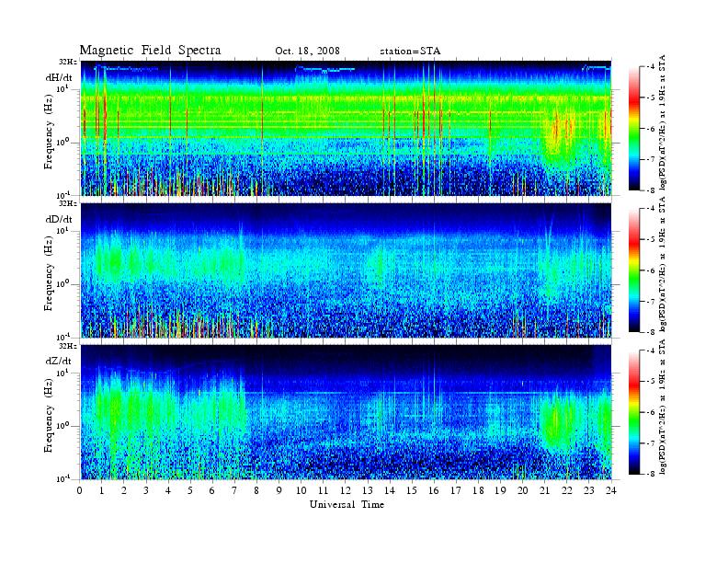Click hour tick label "13" on time axis

(368, 490)
